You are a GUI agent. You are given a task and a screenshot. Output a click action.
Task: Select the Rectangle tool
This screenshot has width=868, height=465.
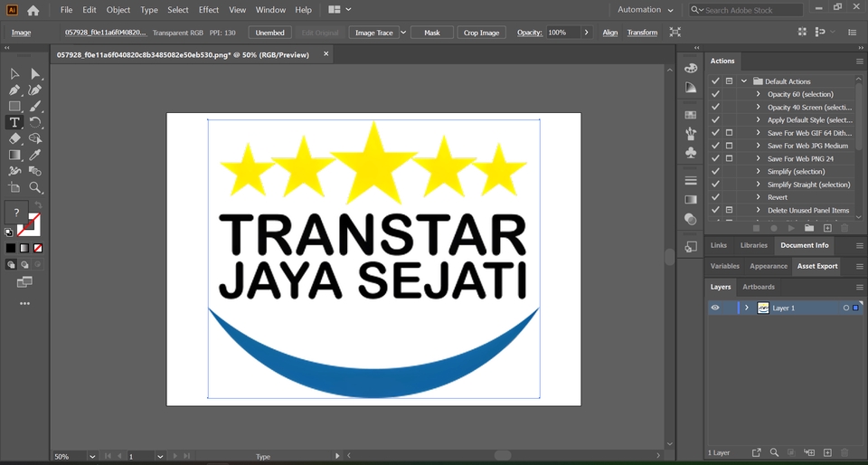coord(15,106)
